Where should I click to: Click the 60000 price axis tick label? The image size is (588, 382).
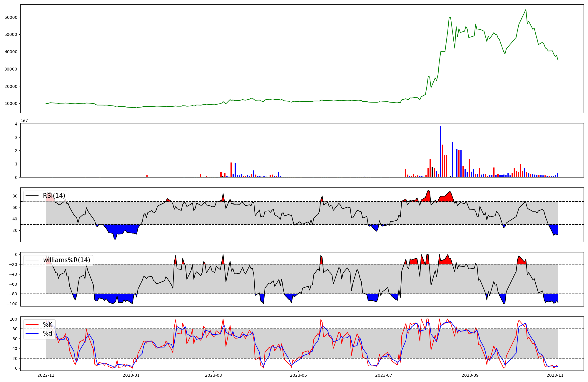[x=11, y=17]
